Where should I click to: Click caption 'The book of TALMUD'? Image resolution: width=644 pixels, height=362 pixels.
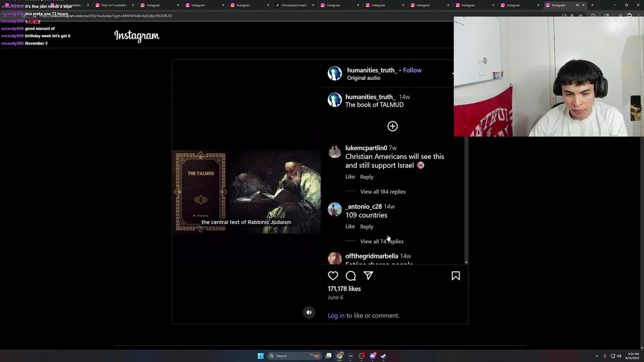pyautogui.click(x=374, y=105)
